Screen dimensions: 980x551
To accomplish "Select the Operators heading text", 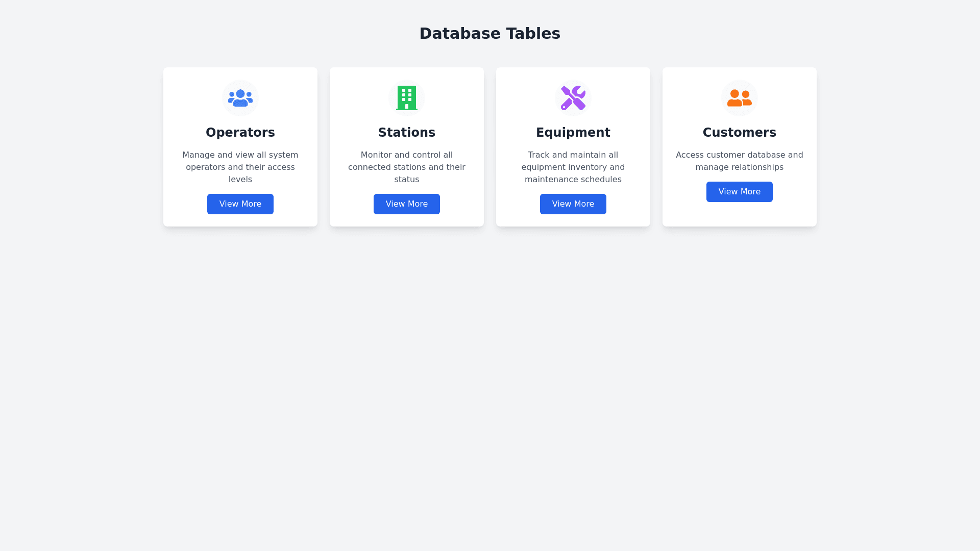I will [240, 133].
